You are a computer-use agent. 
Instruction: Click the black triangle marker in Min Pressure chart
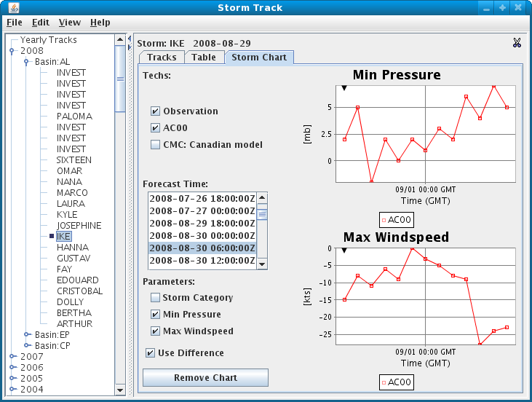click(x=344, y=88)
